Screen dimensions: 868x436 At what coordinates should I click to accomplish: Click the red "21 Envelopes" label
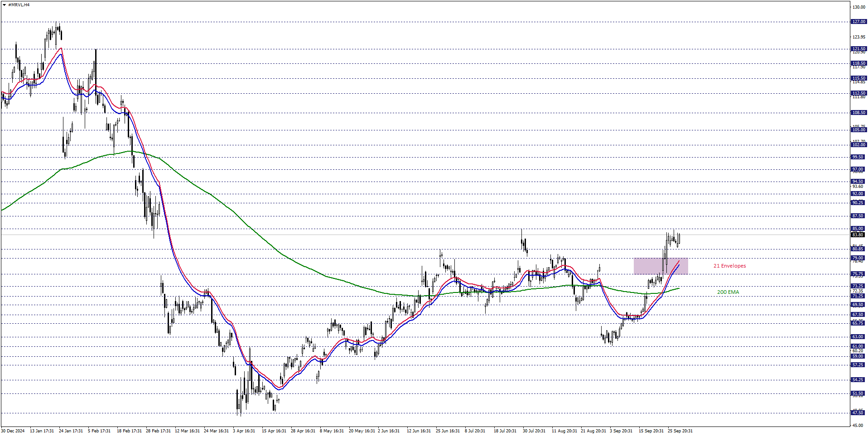pyautogui.click(x=729, y=266)
